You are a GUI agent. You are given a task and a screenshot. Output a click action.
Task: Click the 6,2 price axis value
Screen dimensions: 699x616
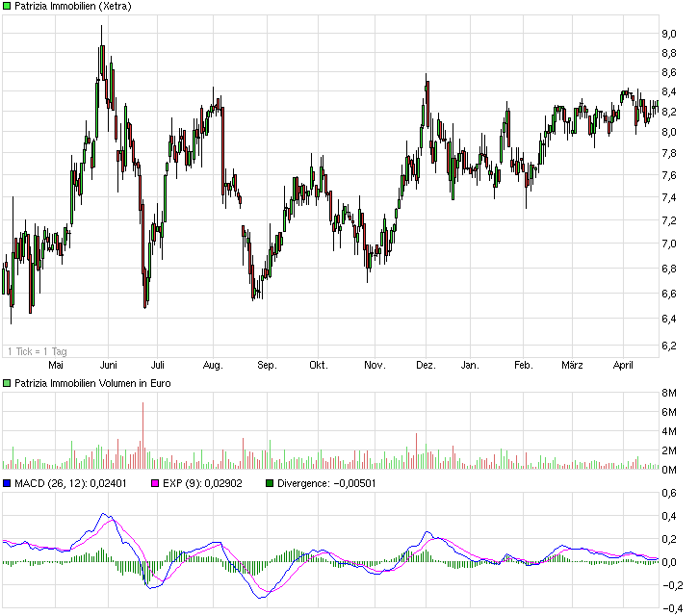pyautogui.click(x=669, y=346)
